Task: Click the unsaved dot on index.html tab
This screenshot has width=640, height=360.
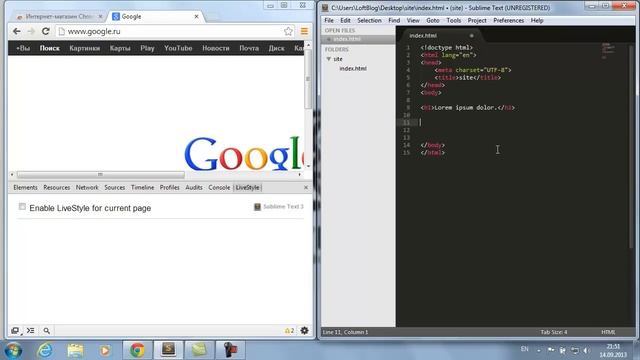Action: (471, 36)
